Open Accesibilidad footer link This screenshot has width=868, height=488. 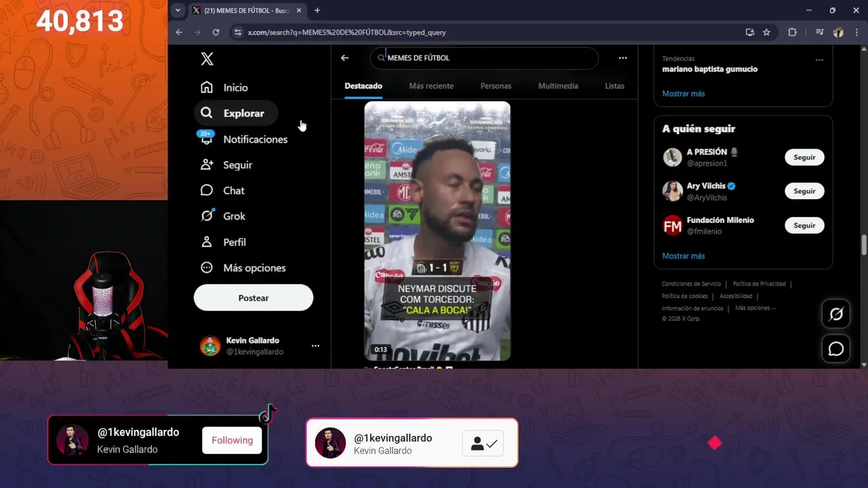coord(736,296)
